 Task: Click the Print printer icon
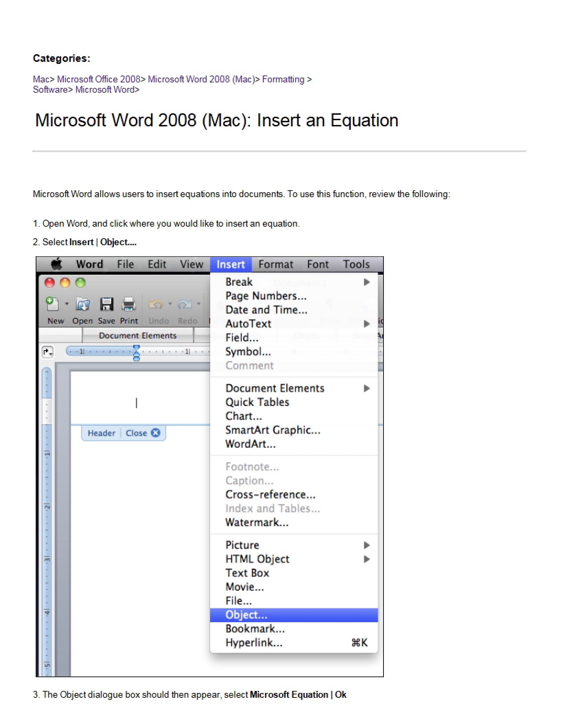coord(129,304)
